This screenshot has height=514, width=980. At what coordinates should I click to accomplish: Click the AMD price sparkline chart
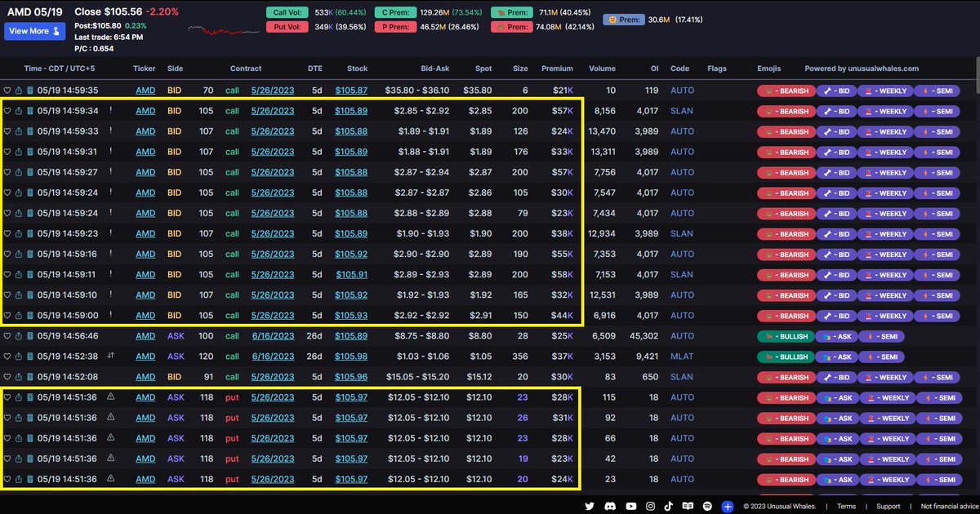click(223, 29)
